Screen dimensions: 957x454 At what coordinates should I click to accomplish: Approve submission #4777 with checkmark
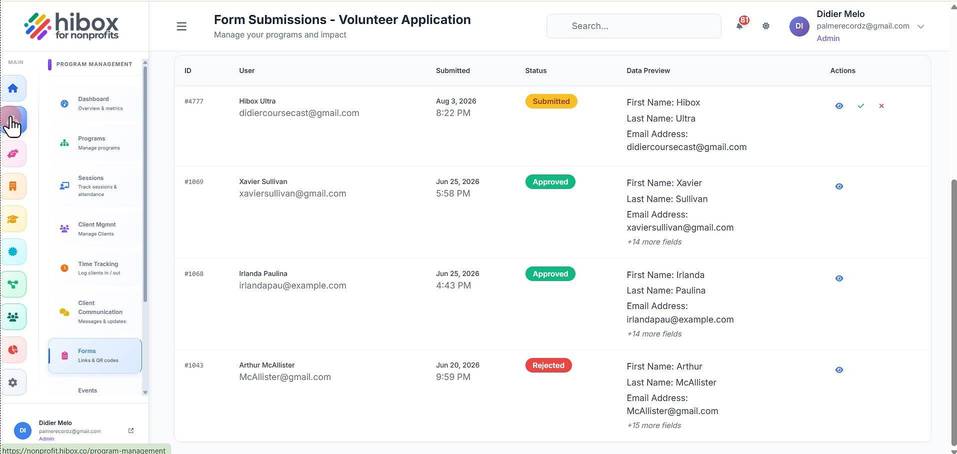point(861,106)
